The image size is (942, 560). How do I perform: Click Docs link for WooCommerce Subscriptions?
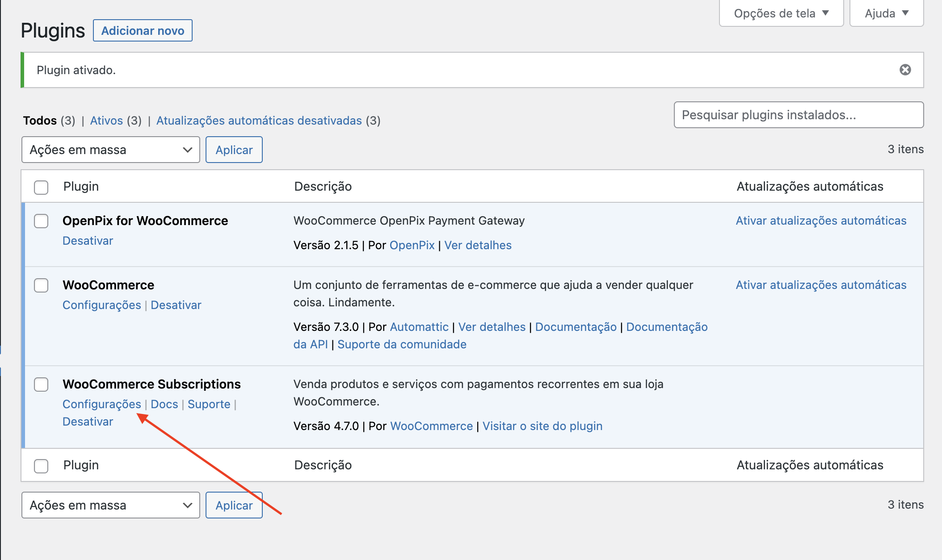(164, 403)
